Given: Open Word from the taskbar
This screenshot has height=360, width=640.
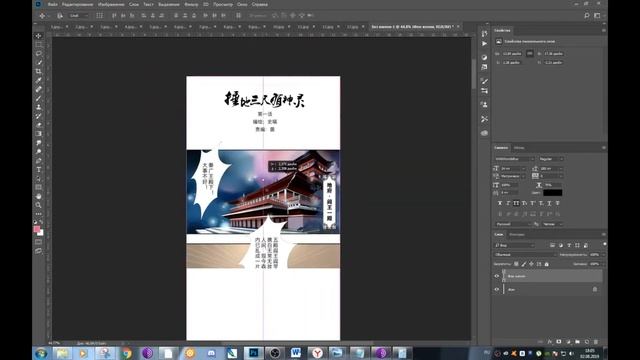Looking at the screenshot, I should click(x=296, y=353).
